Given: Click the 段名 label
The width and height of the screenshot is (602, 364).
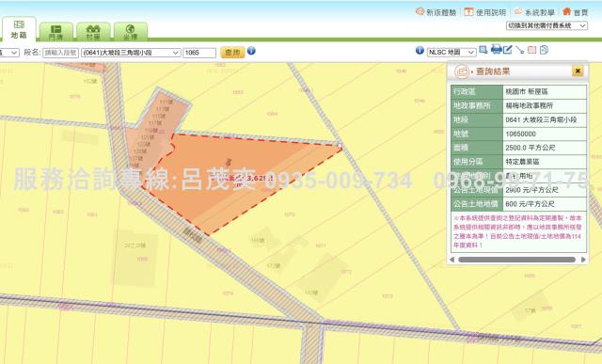Looking at the screenshot, I should click(31, 53).
